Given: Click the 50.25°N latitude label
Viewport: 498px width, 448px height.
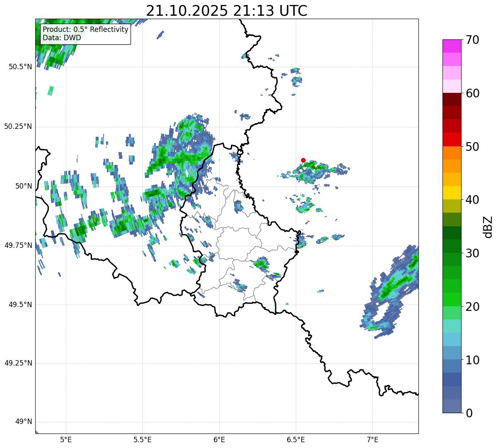Looking at the screenshot, I should click(18, 126).
